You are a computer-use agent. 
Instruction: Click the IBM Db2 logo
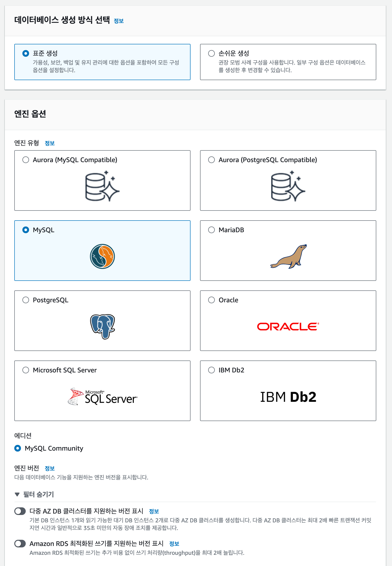pyautogui.click(x=288, y=396)
